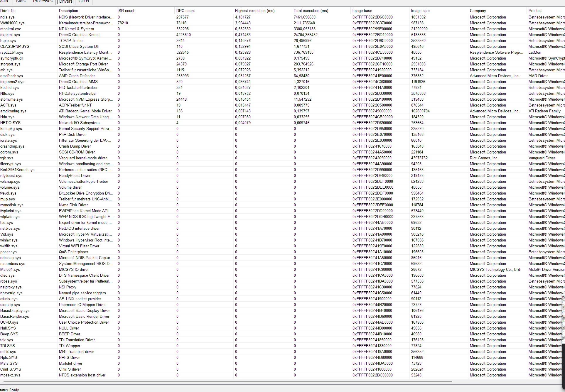565x392 pixels.
Task: Click Highest execution (ms) column header
Action: (255, 11)
